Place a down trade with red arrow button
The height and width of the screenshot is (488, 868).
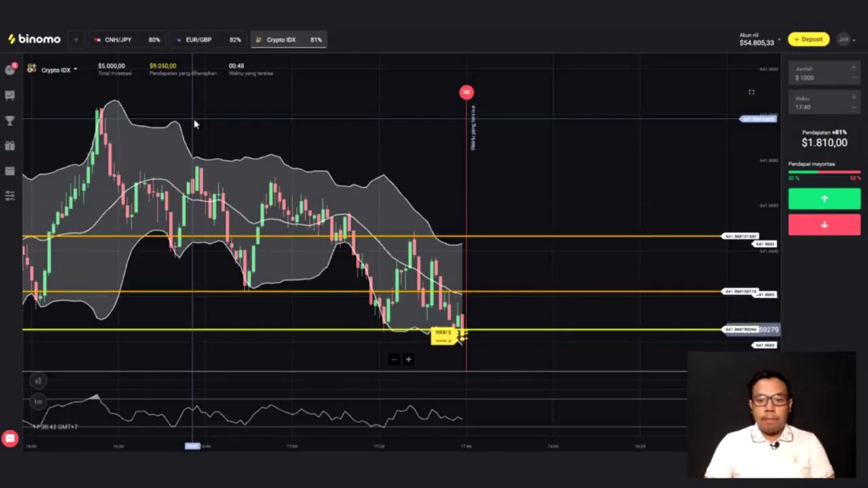point(824,224)
